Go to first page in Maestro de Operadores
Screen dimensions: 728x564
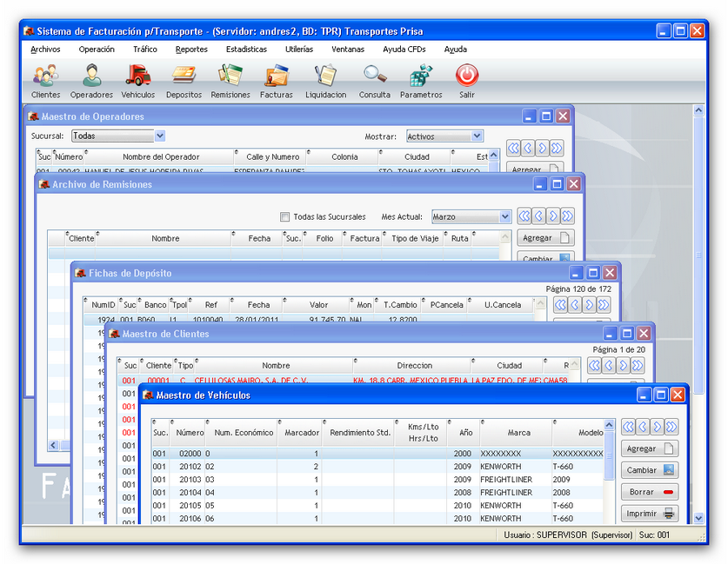[513, 148]
